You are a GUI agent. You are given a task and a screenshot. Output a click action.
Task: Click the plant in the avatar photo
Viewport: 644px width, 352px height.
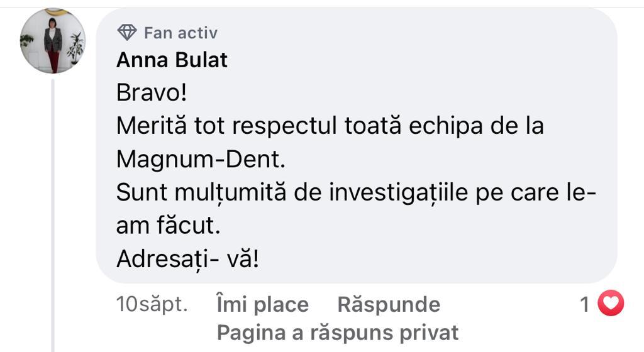(75, 48)
